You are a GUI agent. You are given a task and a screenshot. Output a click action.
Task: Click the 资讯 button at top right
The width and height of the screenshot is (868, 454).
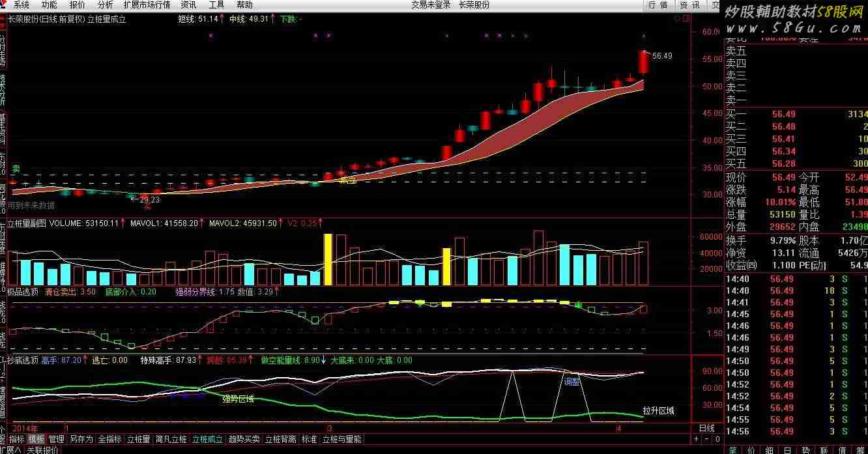(689, 5)
